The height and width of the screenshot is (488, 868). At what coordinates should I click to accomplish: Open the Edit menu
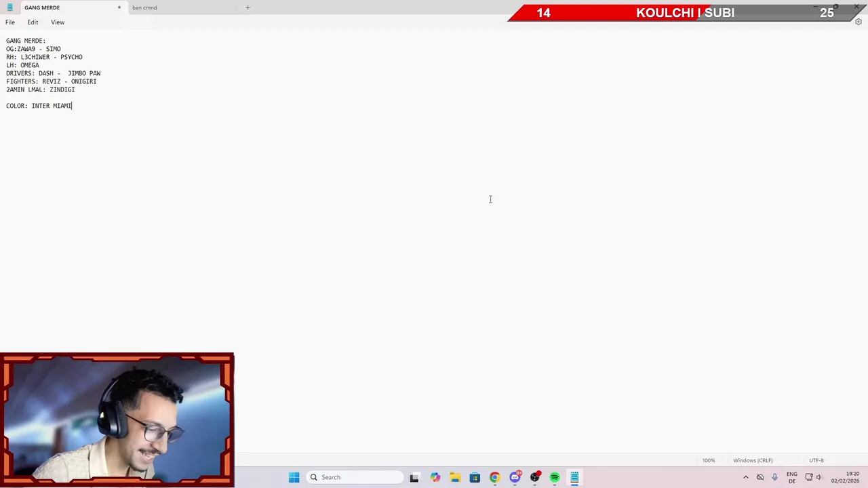coord(33,22)
